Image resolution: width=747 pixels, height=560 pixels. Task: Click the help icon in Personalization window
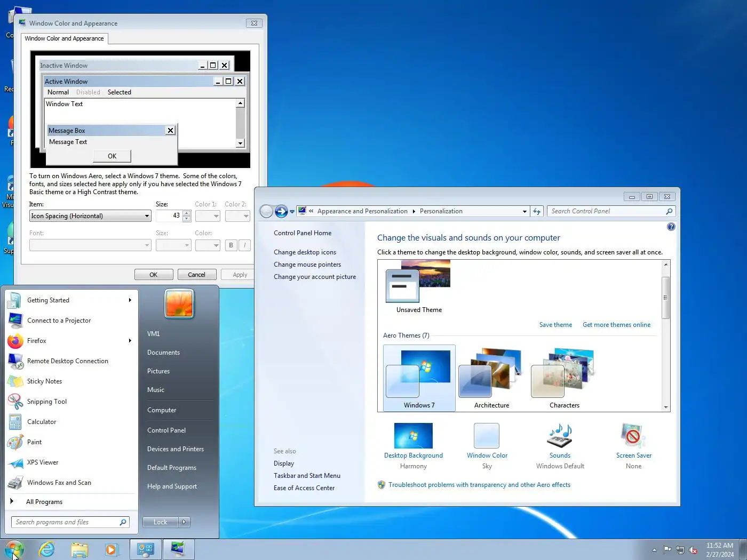click(671, 227)
